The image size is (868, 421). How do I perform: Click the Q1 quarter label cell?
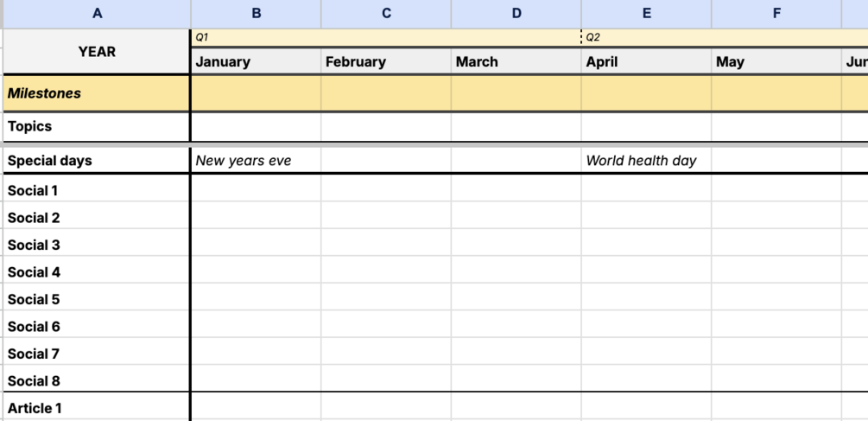[257, 38]
